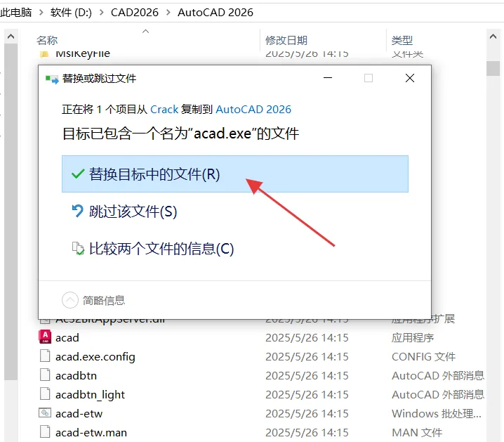Click the navigation pane scroll up arrow
This screenshot has height=442, width=504.
pyautogui.click(x=11, y=37)
